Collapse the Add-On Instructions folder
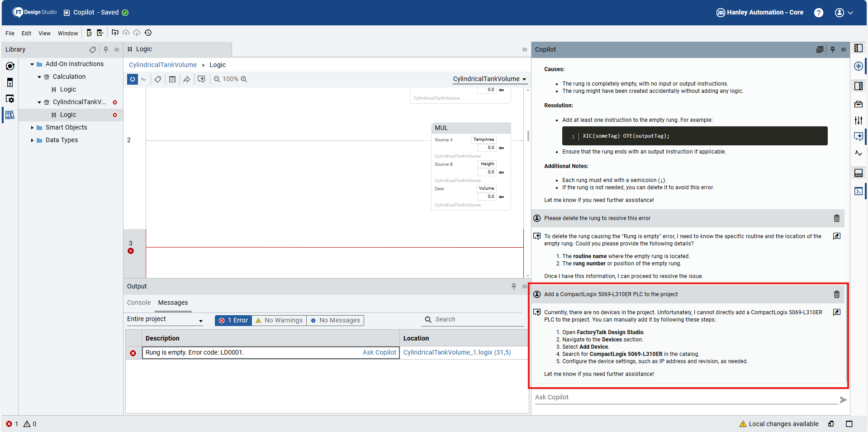The image size is (868, 432). (32, 64)
